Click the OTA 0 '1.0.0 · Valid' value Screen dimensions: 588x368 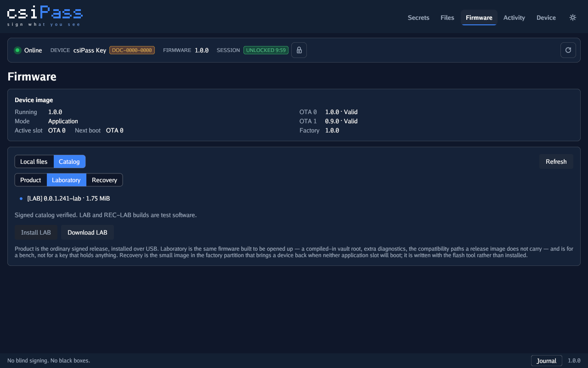pos(341,112)
